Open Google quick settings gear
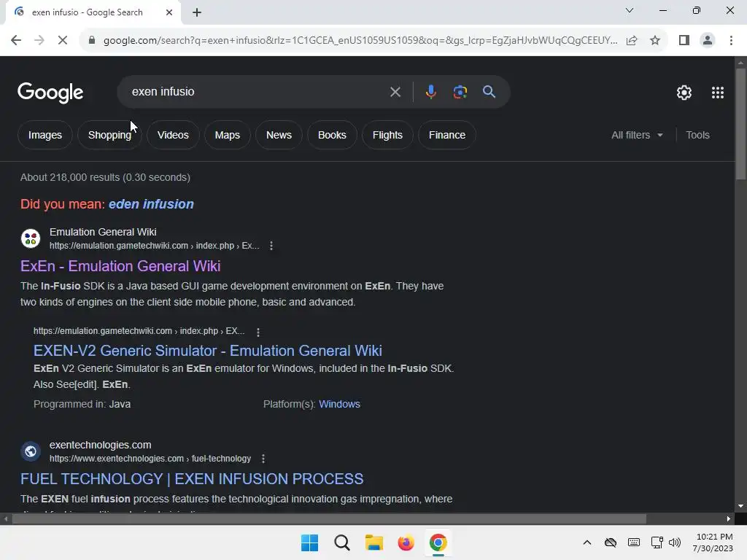Viewport: 747px width, 560px height. (x=684, y=93)
